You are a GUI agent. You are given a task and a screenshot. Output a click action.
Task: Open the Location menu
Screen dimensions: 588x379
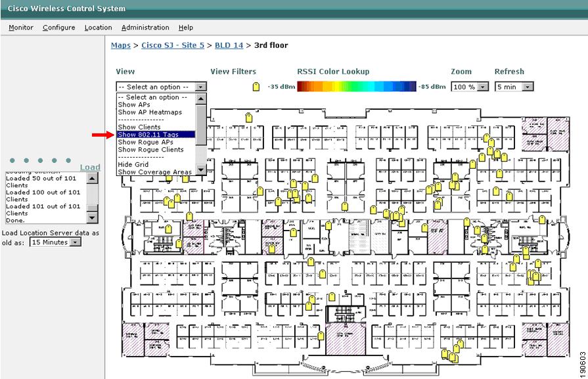point(99,28)
